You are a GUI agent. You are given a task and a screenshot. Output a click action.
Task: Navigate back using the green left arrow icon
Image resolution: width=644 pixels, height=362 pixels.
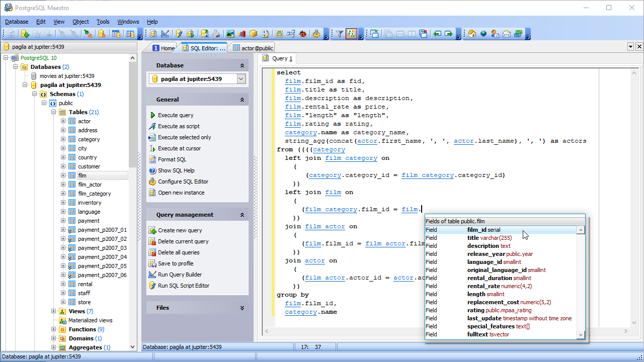point(438,34)
